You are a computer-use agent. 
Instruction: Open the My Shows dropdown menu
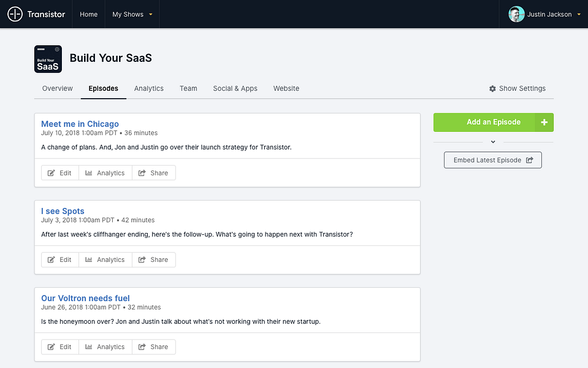click(x=132, y=14)
